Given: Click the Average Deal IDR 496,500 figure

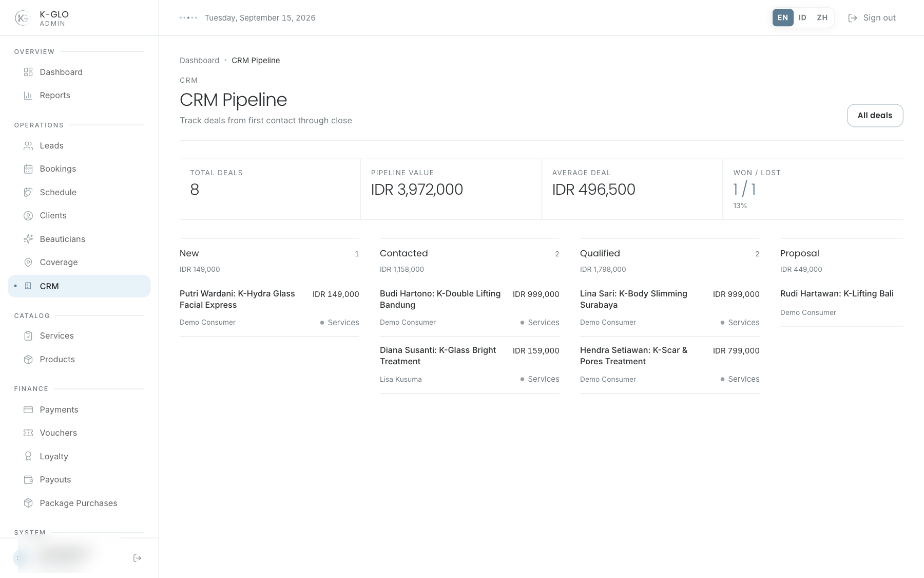Looking at the screenshot, I should tap(593, 190).
